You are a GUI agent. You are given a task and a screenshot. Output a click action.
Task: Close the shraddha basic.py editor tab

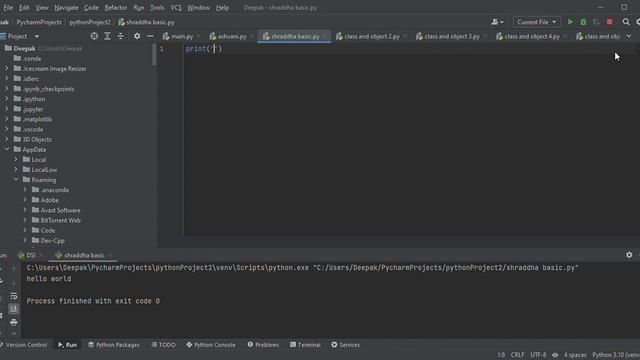point(325,37)
